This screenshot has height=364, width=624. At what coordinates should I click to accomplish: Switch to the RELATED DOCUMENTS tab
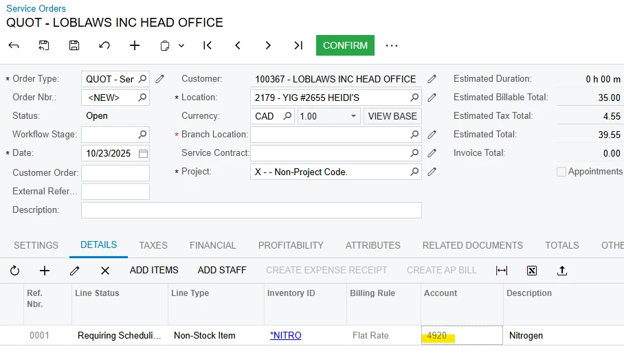473,245
